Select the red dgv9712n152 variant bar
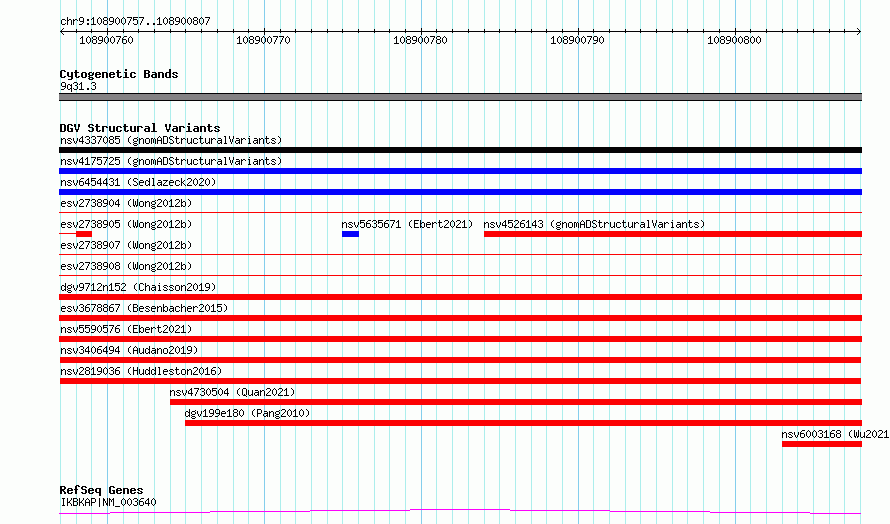 tap(460, 297)
